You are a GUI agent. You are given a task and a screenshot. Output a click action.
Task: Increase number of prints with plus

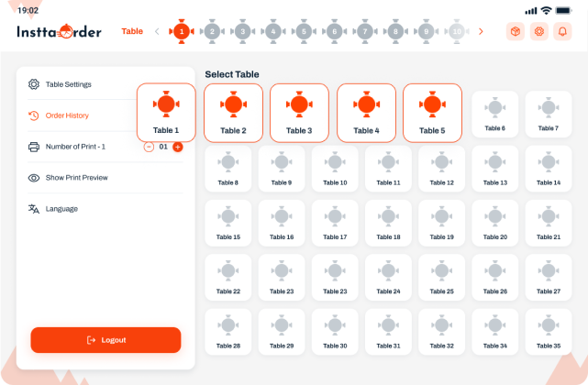(178, 147)
